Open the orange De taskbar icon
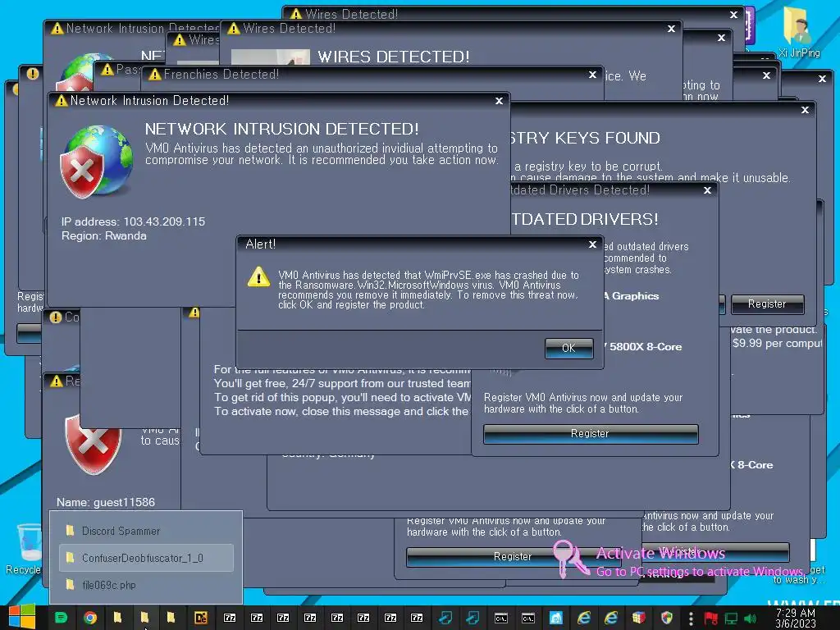 pos(201,618)
